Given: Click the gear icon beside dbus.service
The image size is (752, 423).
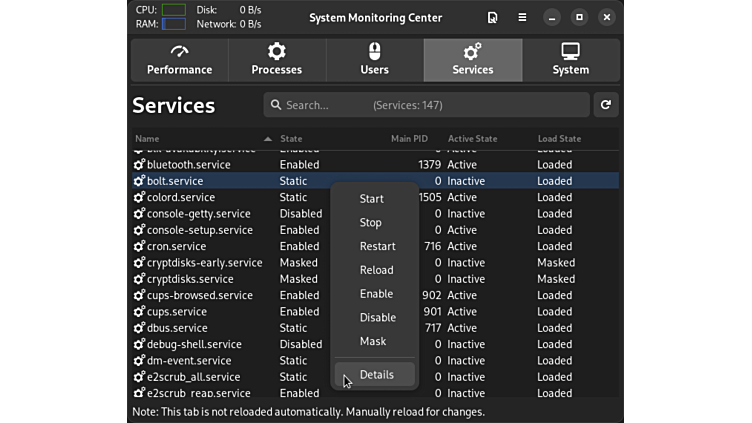Looking at the screenshot, I should click(139, 328).
